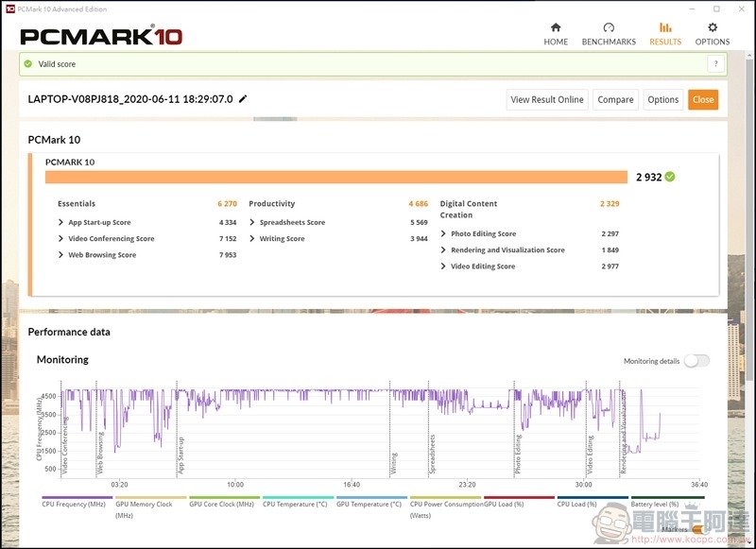This screenshot has width=756, height=549.
Task: Open the HOME page icon
Action: (x=556, y=27)
